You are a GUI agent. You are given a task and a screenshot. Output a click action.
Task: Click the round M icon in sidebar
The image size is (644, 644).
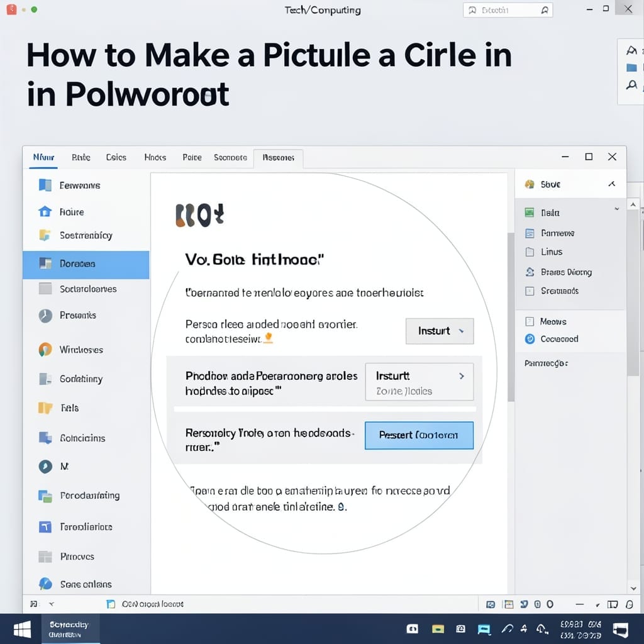click(x=45, y=466)
